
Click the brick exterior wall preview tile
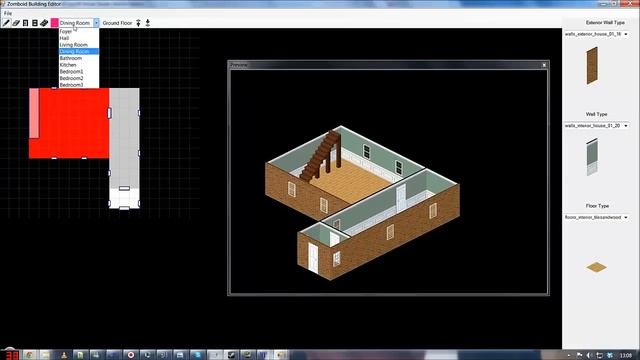(x=592, y=66)
